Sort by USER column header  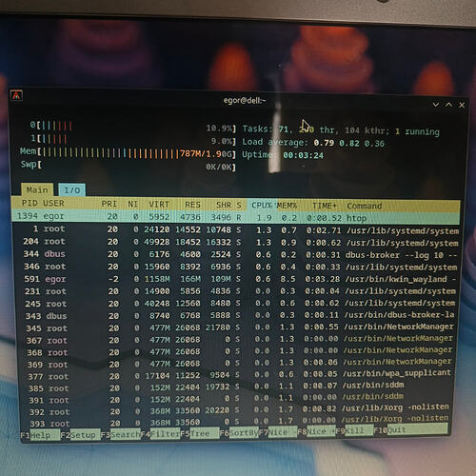(x=53, y=203)
